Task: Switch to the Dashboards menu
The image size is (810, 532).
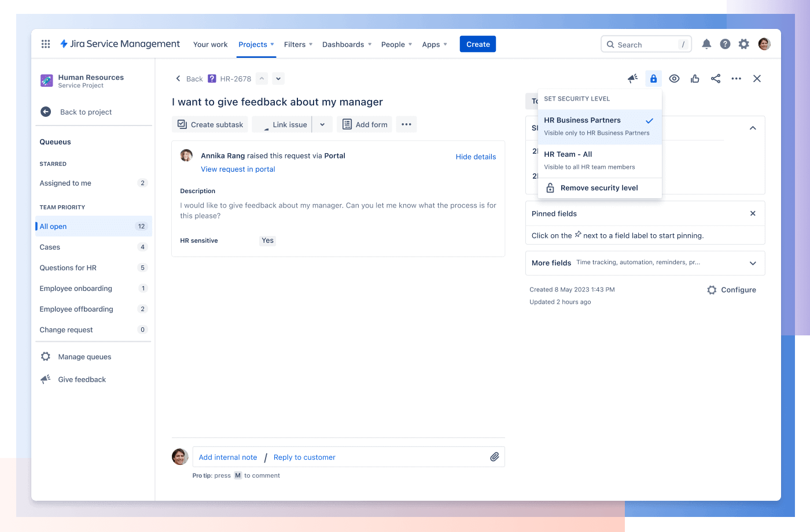Action: [344, 44]
